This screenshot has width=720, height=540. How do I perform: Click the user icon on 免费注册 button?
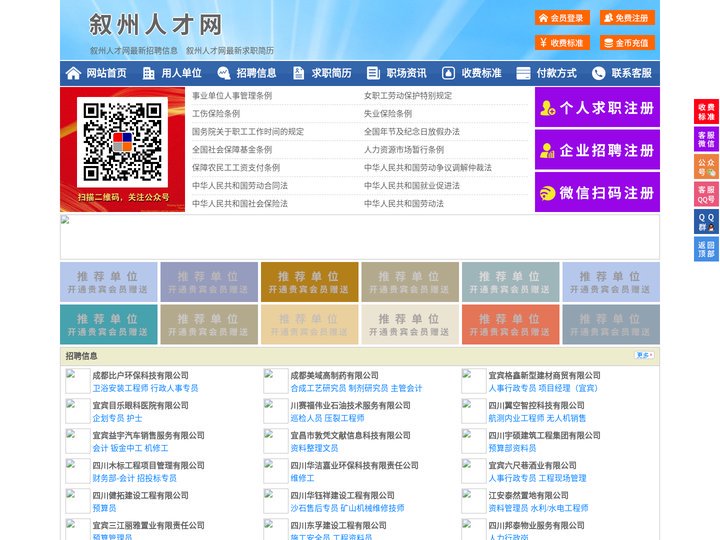coord(608,18)
